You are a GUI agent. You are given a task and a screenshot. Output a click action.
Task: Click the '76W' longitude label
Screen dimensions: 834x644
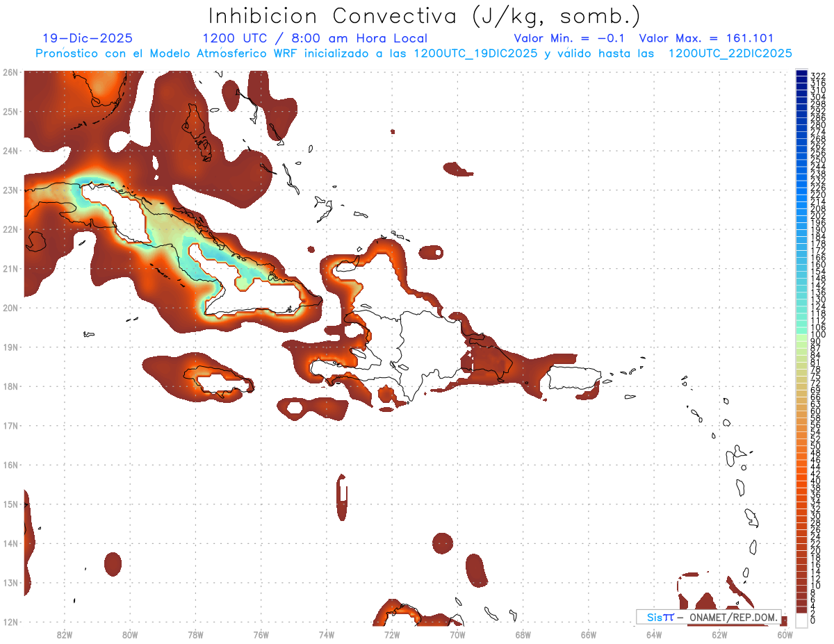(x=261, y=634)
